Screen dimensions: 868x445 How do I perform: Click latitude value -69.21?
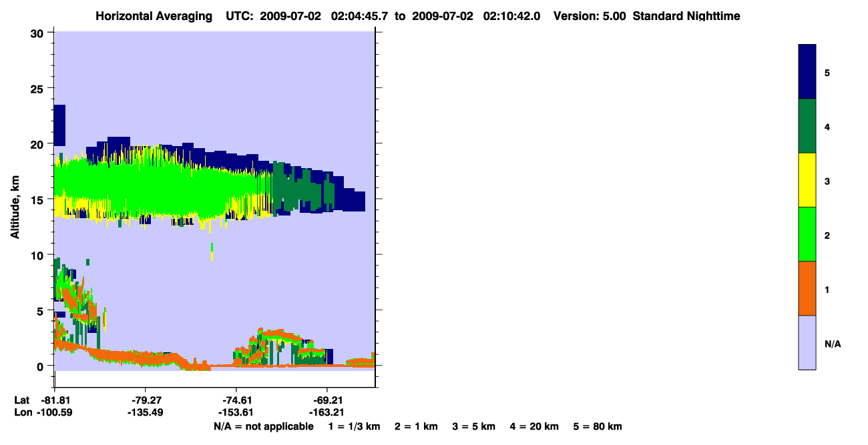[x=327, y=400]
